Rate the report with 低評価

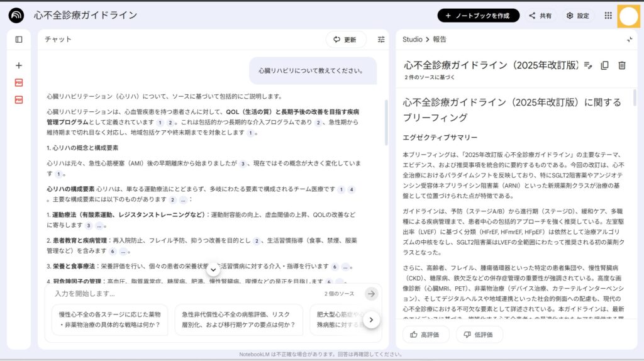[478, 335]
